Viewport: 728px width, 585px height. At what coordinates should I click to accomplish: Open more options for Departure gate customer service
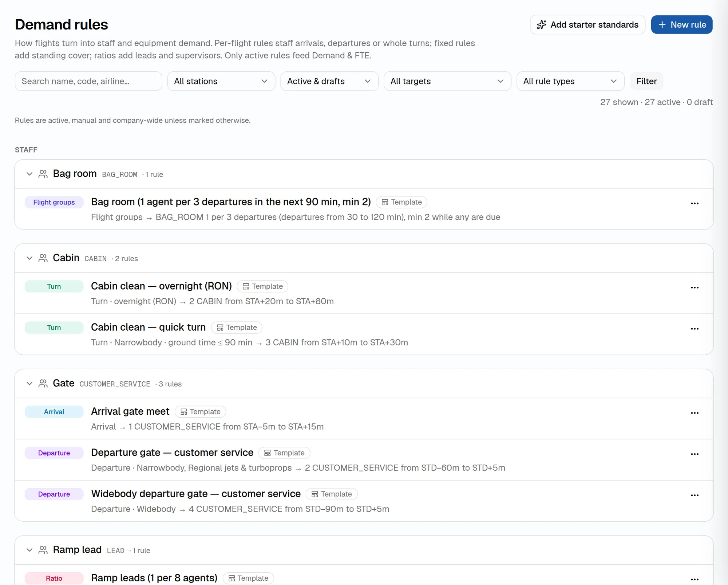pos(695,454)
